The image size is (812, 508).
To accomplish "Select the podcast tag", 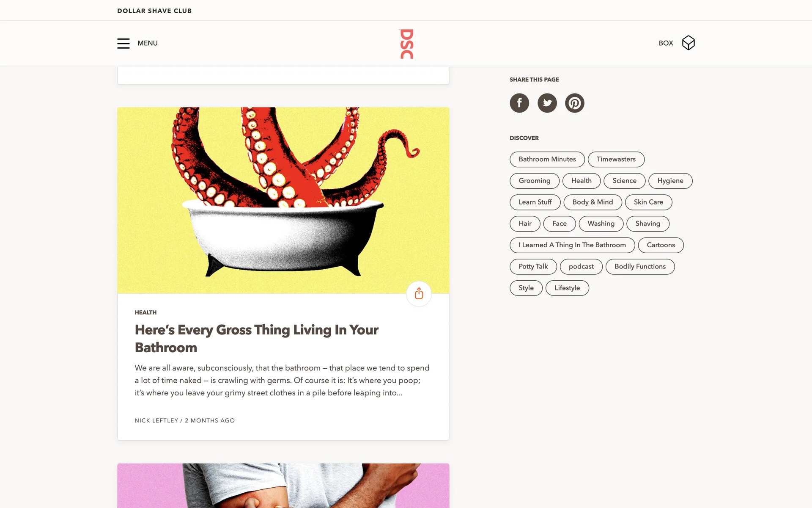I will coord(581,266).
